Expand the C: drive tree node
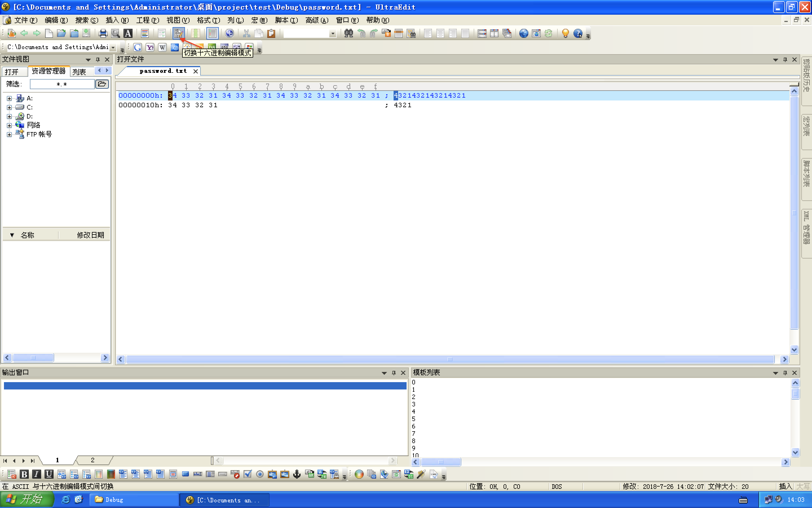The width and height of the screenshot is (812, 508). pyautogui.click(x=9, y=108)
